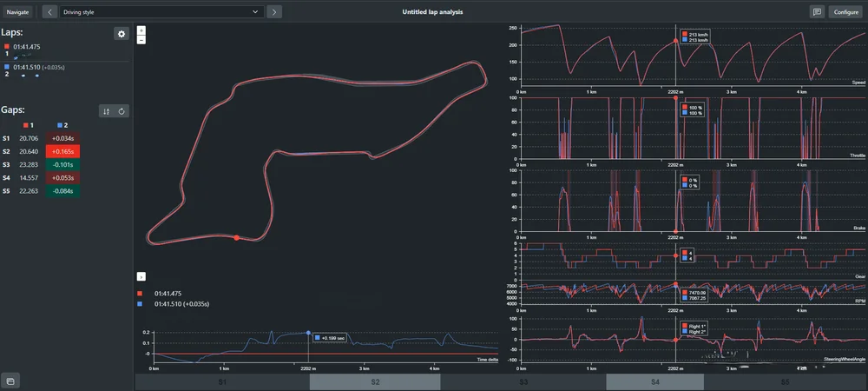Click the Gaps column header 1
Screen dimensions: 868x391
point(29,126)
